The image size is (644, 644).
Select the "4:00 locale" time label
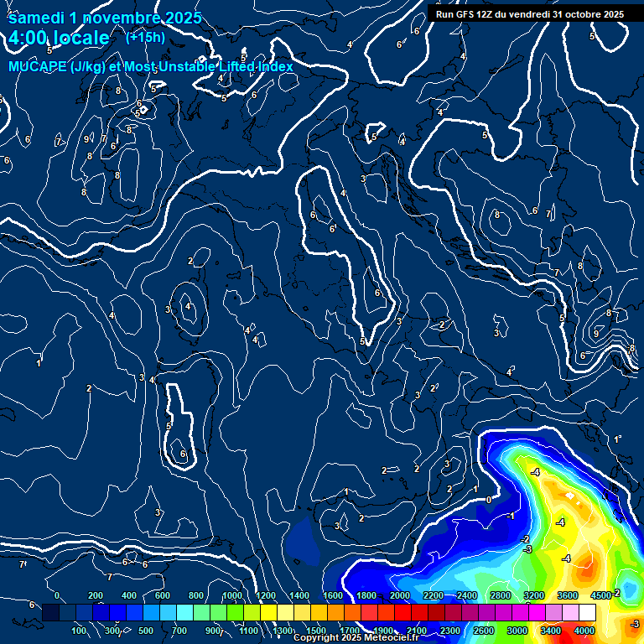click(x=59, y=38)
